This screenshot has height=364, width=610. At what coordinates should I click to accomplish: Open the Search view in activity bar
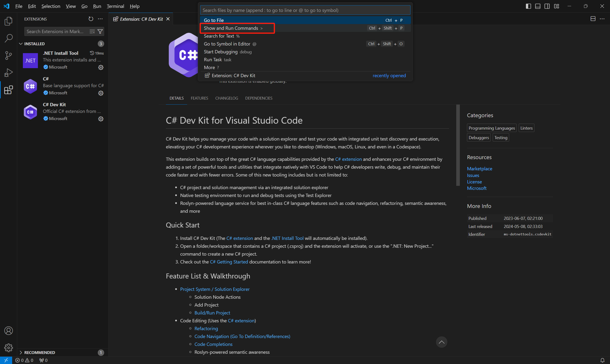tap(9, 38)
